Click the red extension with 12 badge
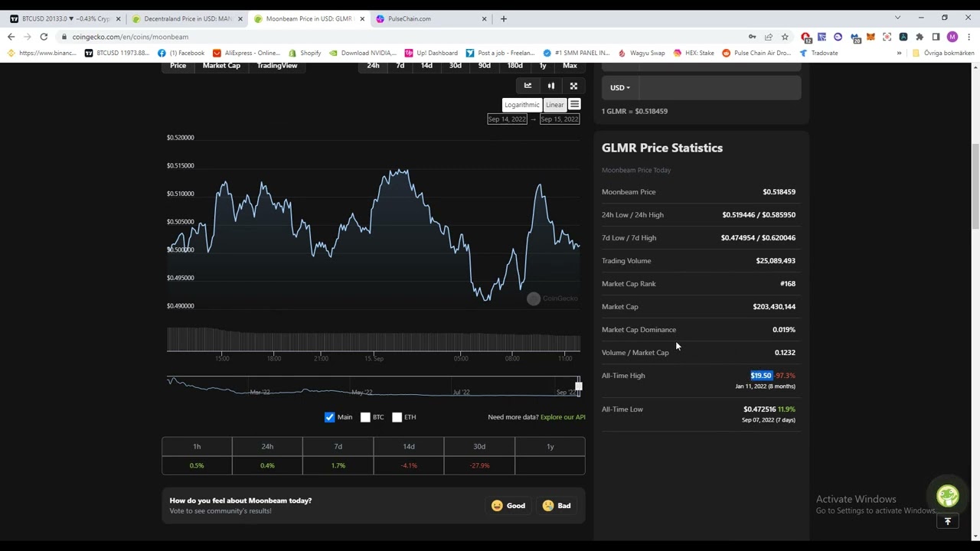Image resolution: width=980 pixels, height=551 pixels. click(x=805, y=37)
